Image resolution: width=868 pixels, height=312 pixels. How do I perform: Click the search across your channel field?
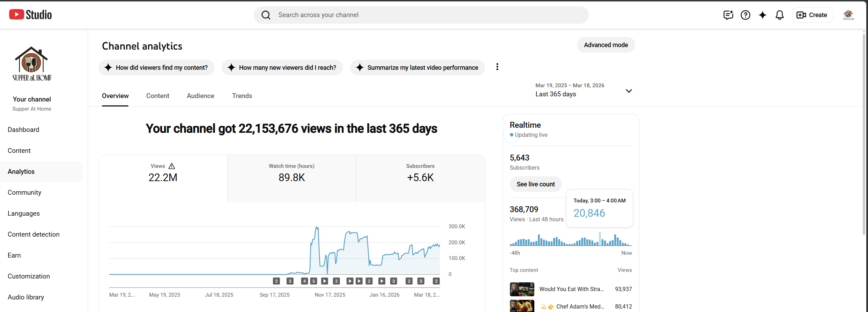click(x=421, y=15)
